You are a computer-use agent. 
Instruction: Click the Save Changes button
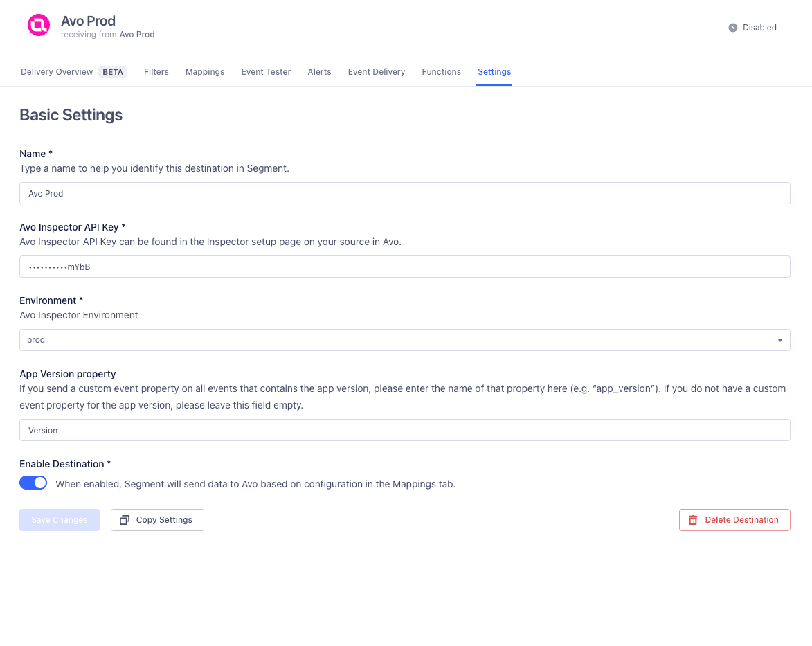pos(59,519)
